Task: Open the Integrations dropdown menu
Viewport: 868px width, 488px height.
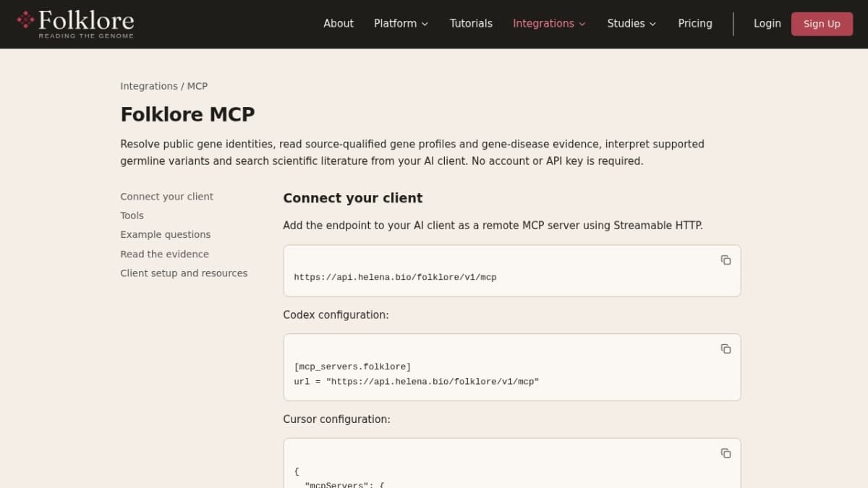Action: click(x=549, y=23)
